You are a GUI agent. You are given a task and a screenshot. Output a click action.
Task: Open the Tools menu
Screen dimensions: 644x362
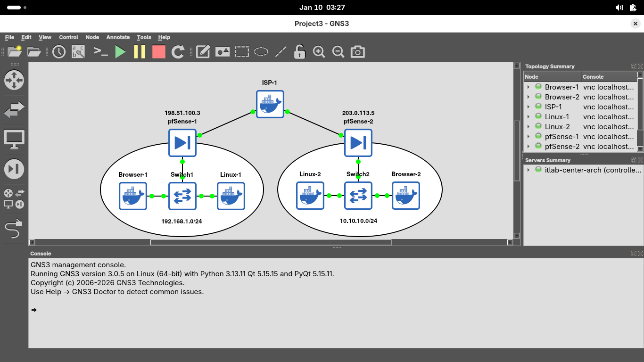(144, 37)
